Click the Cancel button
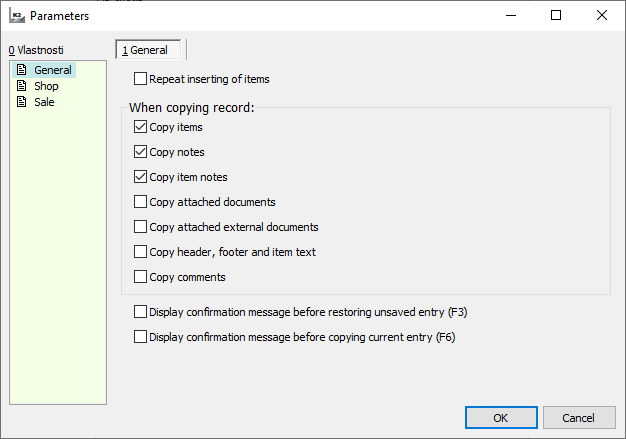The width and height of the screenshot is (626, 439). coord(579,417)
